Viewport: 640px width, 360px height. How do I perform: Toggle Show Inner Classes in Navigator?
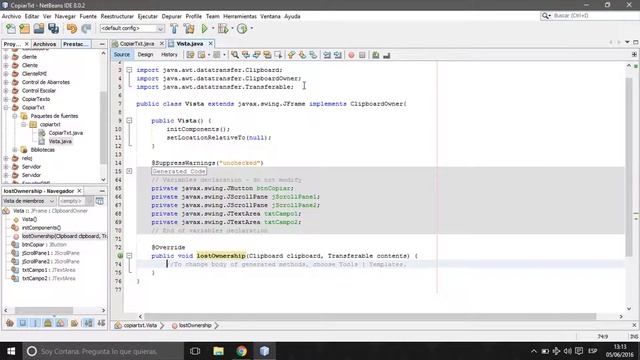60,323
